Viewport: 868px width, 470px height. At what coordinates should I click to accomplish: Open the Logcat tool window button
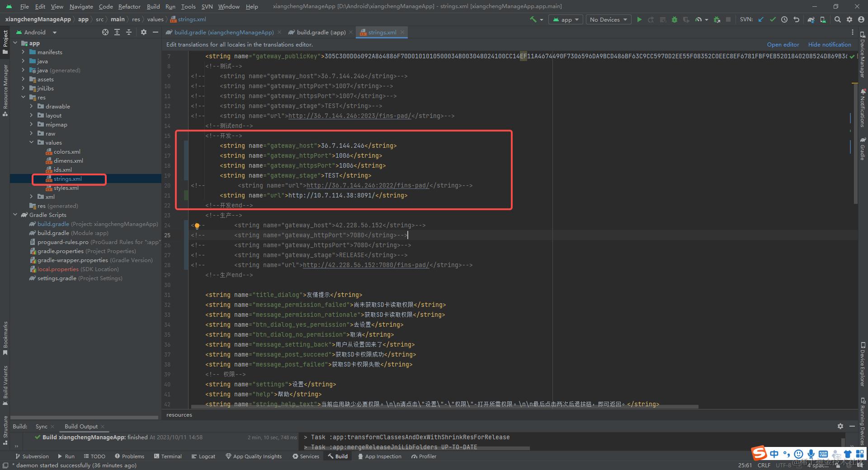pos(203,456)
